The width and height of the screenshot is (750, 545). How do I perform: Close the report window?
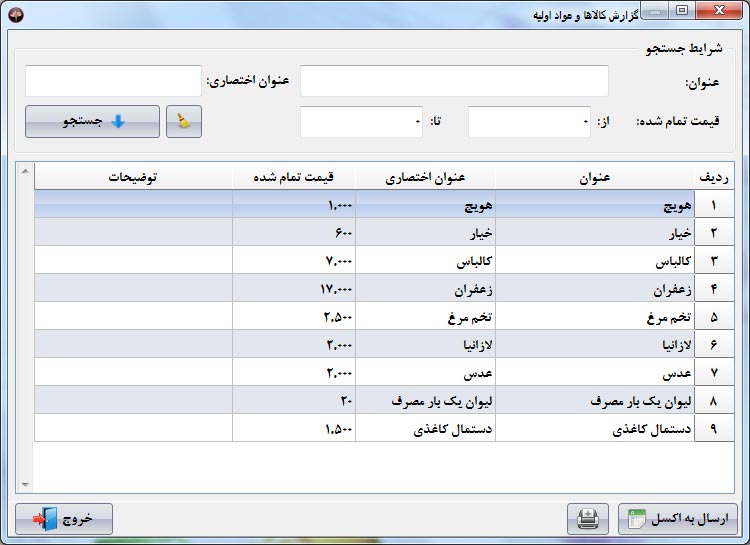719,10
